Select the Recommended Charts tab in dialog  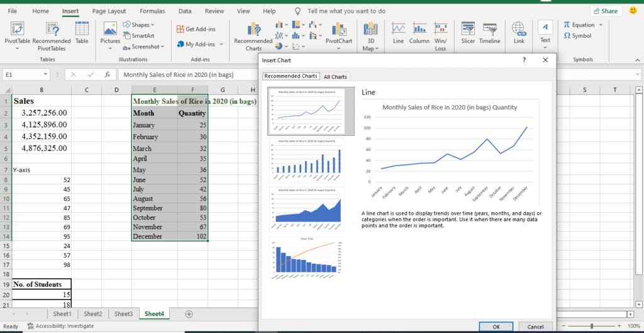[x=291, y=76]
